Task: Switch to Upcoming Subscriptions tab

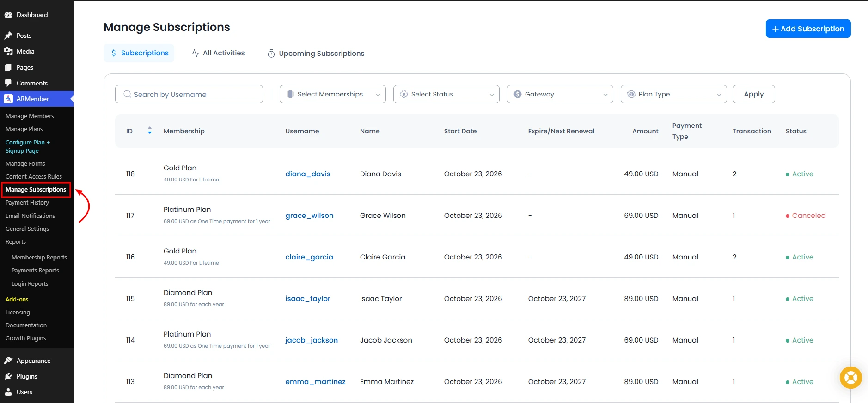Action: pos(316,54)
